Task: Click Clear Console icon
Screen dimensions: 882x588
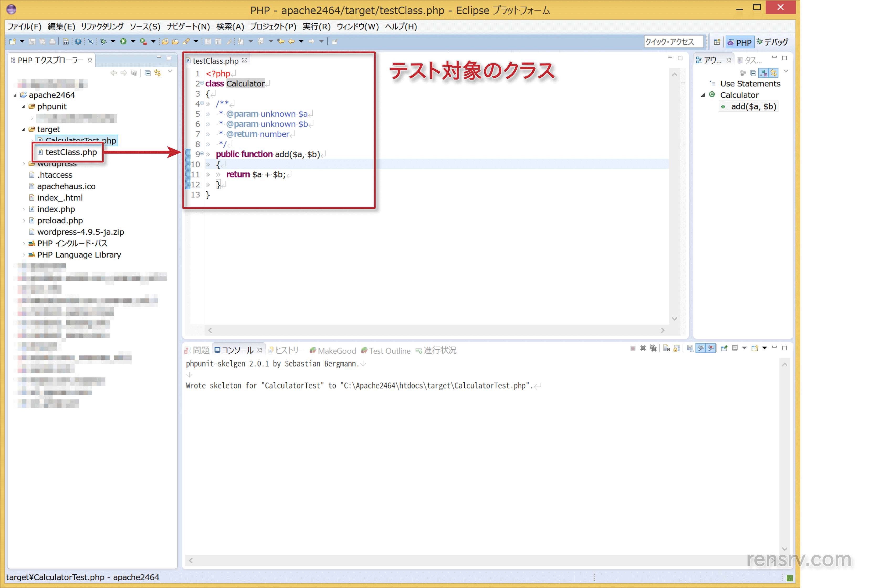Action: 666,348
